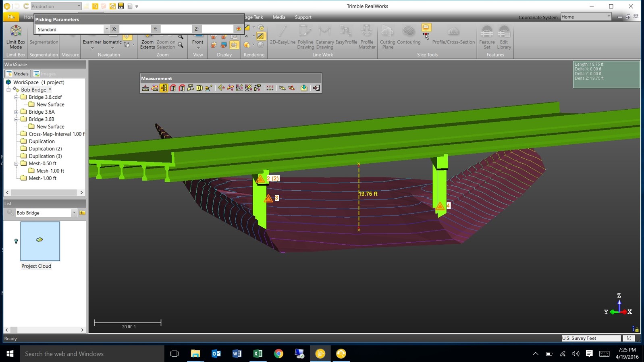Pick the point-to-point labeled measurement icon

click(191, 88)
